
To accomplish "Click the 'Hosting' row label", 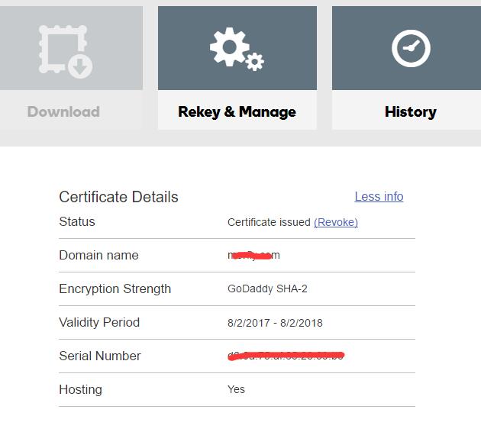I will 80,390.
